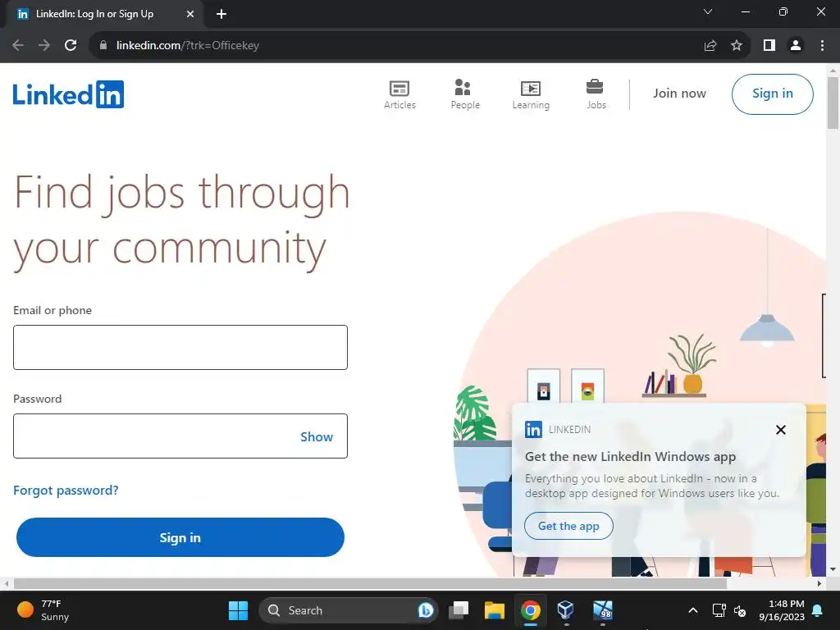Open the Chrome profile avatar
Image resolution: width=840 pixels, height=630 pixels.
796,46
